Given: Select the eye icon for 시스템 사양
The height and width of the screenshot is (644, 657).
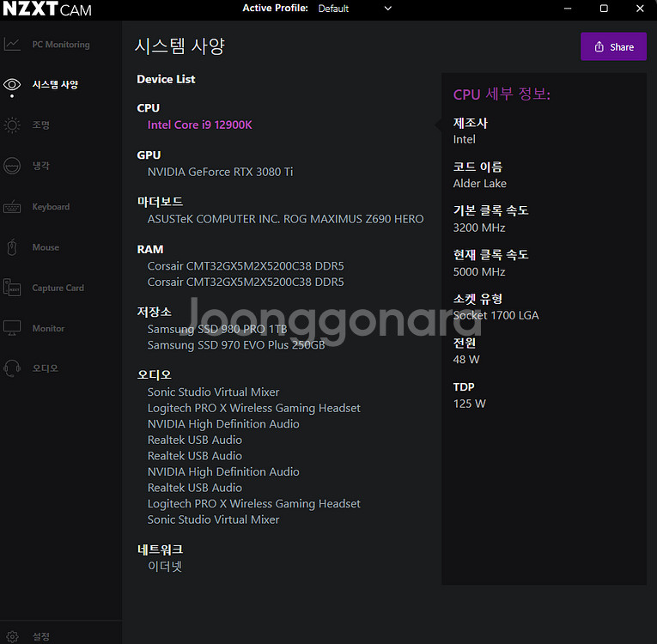Looking at the screenshot, I should coord(12,85).
